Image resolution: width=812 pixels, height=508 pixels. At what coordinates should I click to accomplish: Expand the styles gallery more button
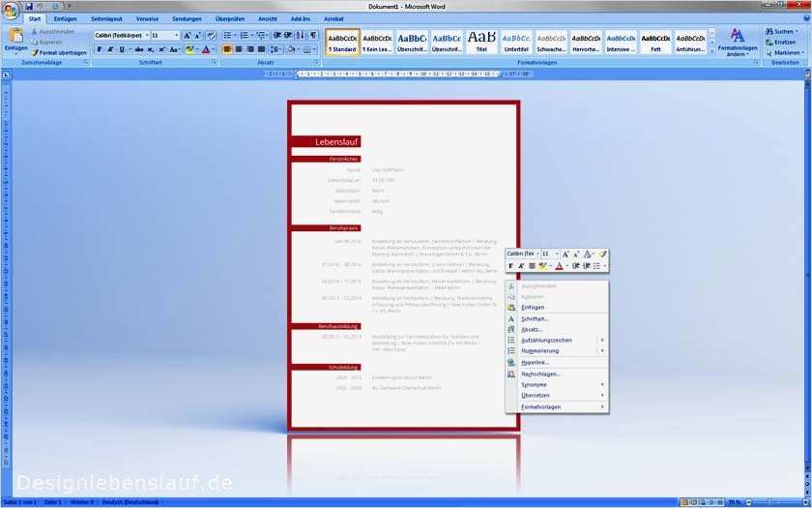point(711,50)
